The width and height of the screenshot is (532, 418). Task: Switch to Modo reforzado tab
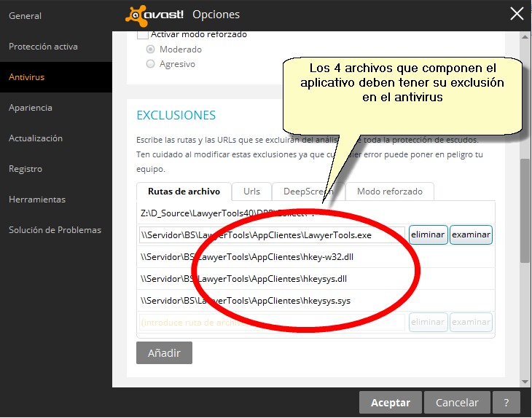(389, 192)
